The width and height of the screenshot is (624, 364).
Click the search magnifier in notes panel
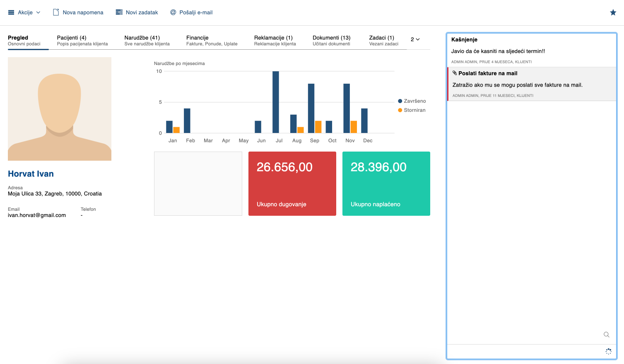click(x=606, y=335)
